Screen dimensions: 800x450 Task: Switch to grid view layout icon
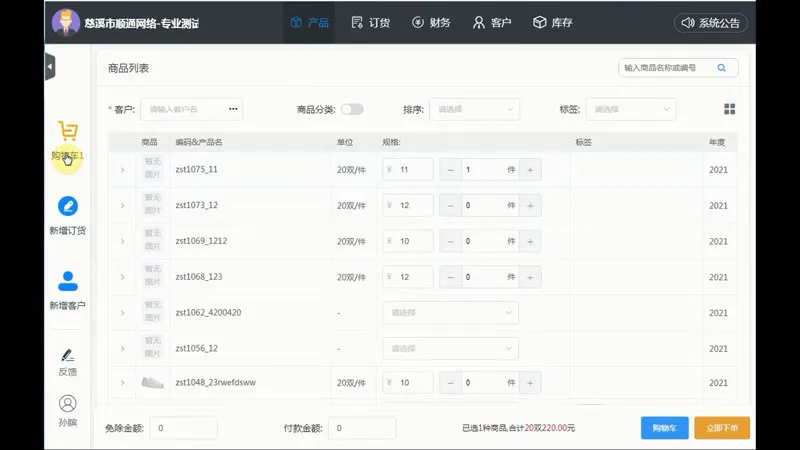click(730, 109)
